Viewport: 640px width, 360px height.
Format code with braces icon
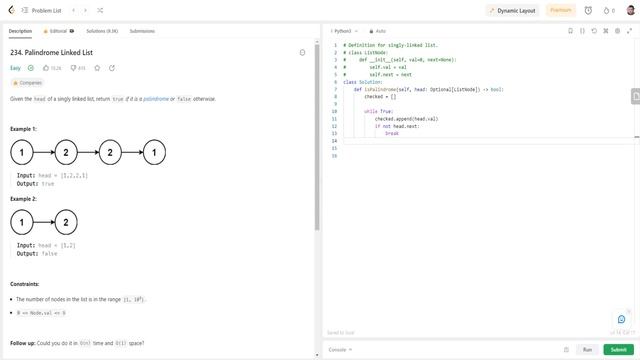[x=582, y=31]
